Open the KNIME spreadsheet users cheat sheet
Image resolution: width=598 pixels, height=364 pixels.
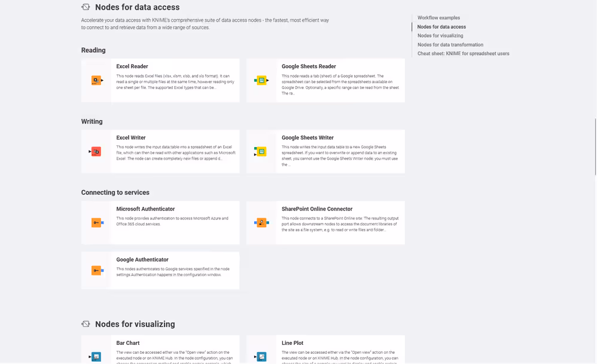463,53
